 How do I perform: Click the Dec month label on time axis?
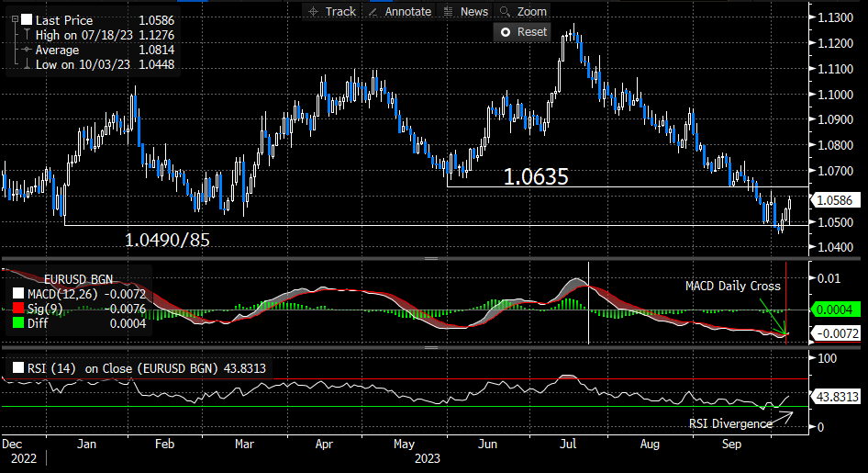click(x=12, y=445)
